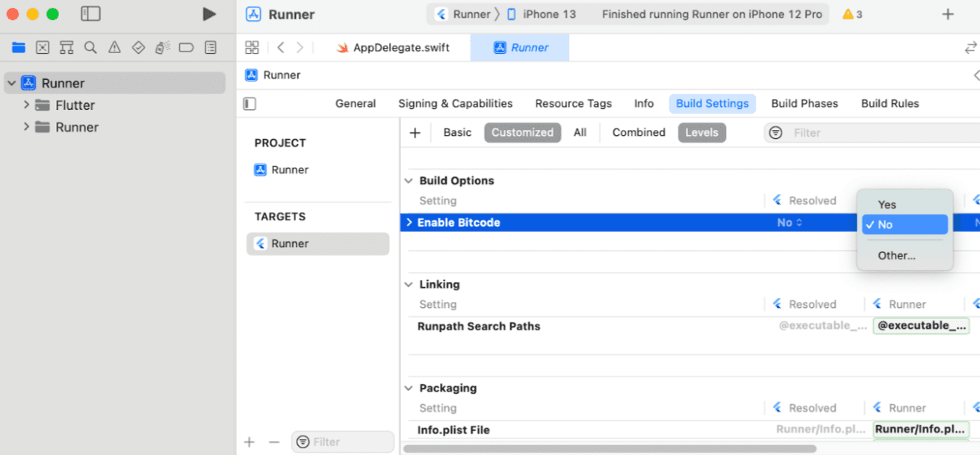
Task: Choose the iPhone 13 run destination
Action: tap(542, 14)
